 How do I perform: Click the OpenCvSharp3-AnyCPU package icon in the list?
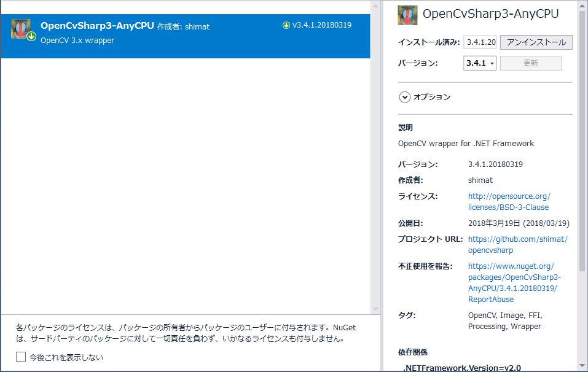click(21, 29)
